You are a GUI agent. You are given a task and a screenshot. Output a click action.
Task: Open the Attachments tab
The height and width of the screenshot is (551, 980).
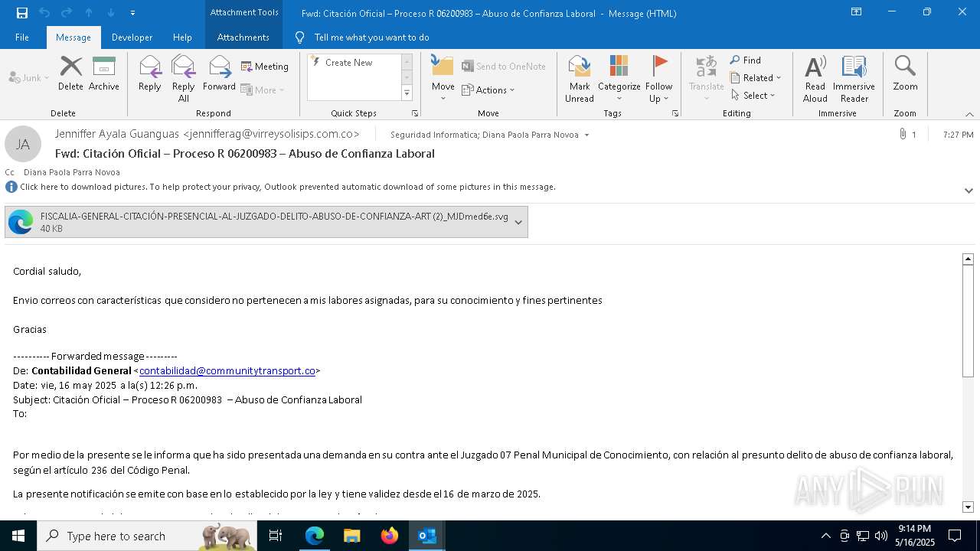click(x=243, y=37)
